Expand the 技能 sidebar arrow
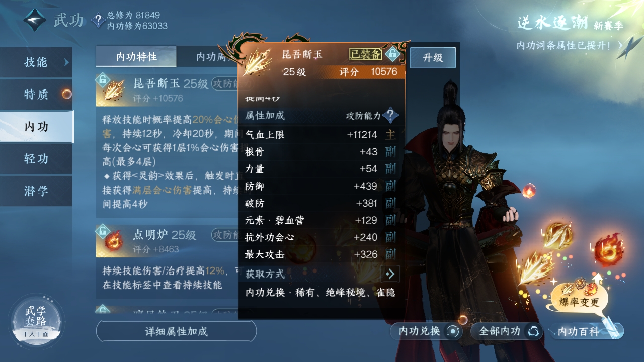The image size is (644, 362). (x=66, y=62)
